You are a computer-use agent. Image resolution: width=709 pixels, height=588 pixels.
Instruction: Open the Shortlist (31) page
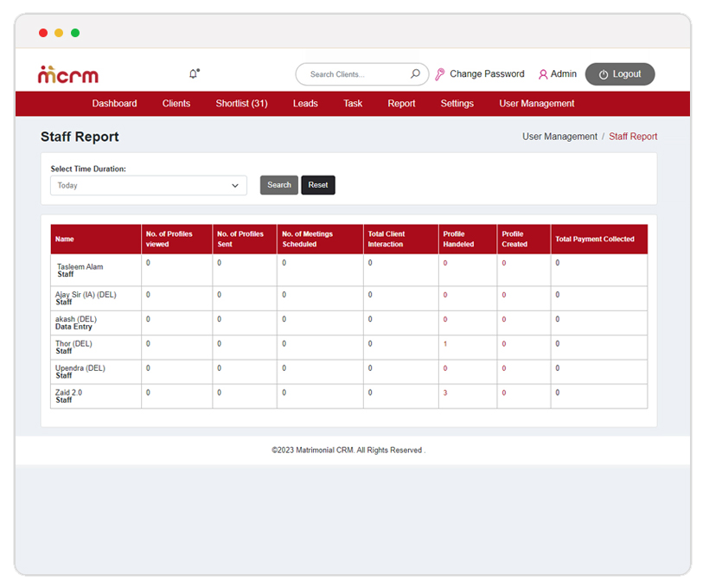241,104
